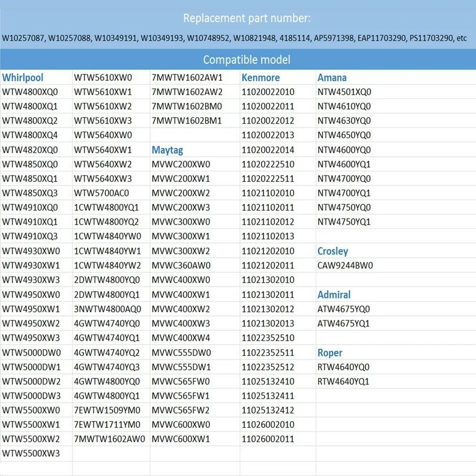
Task: Click the Whirlpool brand header cell
Action: click(x=23, y=78)
